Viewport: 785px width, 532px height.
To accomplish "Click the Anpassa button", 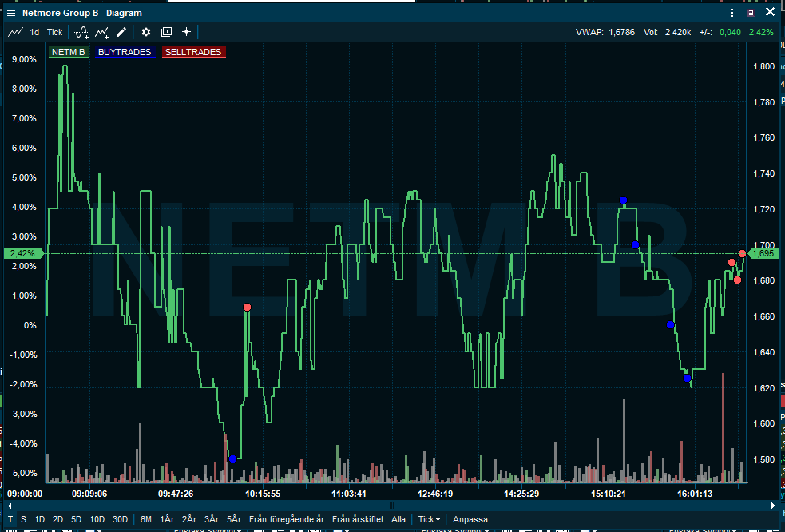I will coord(470,519).
